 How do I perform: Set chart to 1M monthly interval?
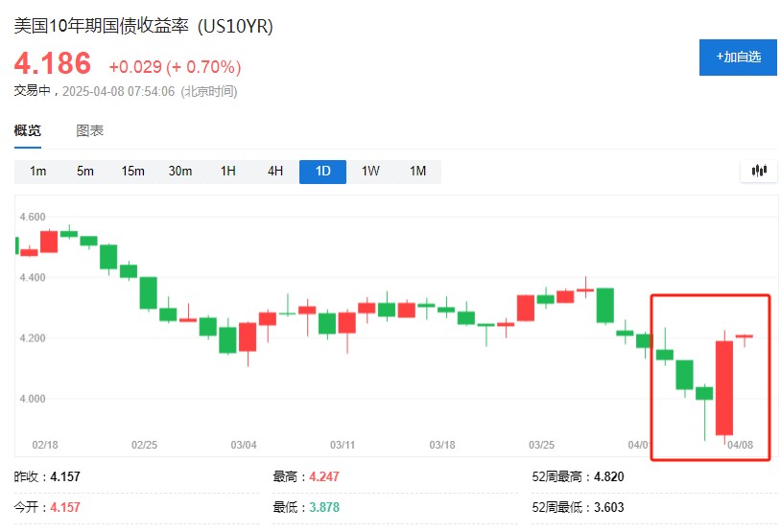[418, 172]
